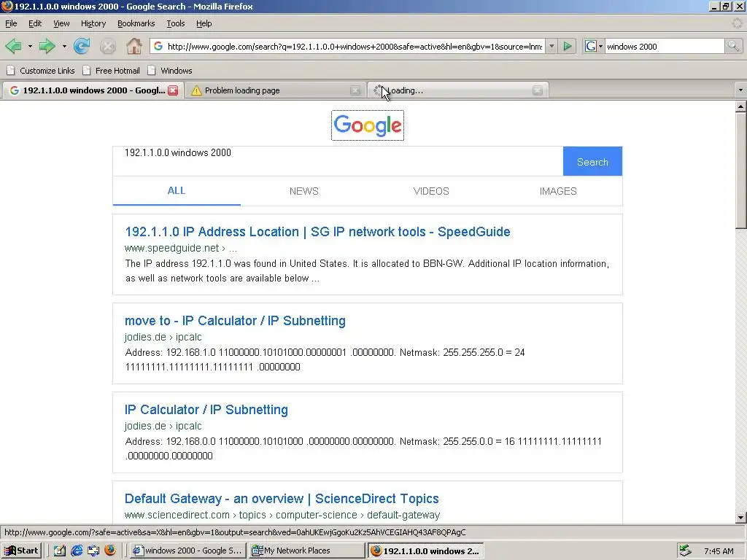Click the toolbar search box with 'windows 2000'
Image resolution: width=747 pixels, height=560 pixels.
664,46
